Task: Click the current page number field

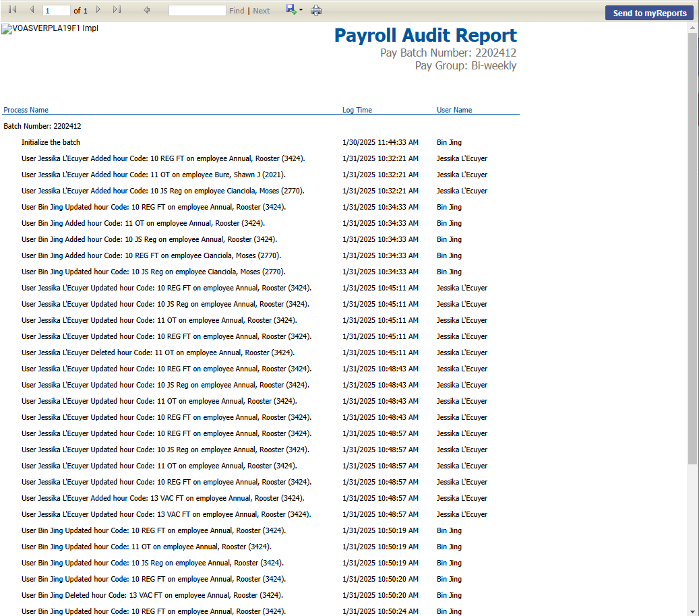Action: point(56,10)
